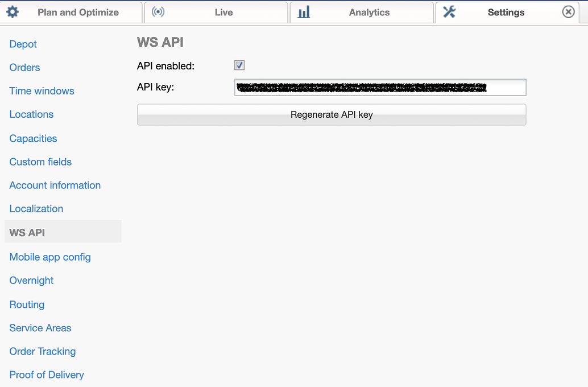
Task: Open Mobile app config settings
Action: click(50, 257)
